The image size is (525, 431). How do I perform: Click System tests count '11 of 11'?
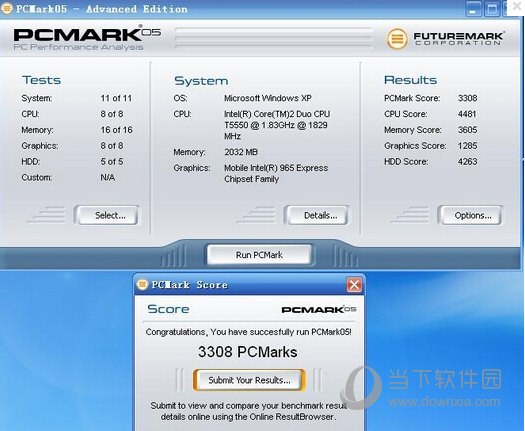116,98
